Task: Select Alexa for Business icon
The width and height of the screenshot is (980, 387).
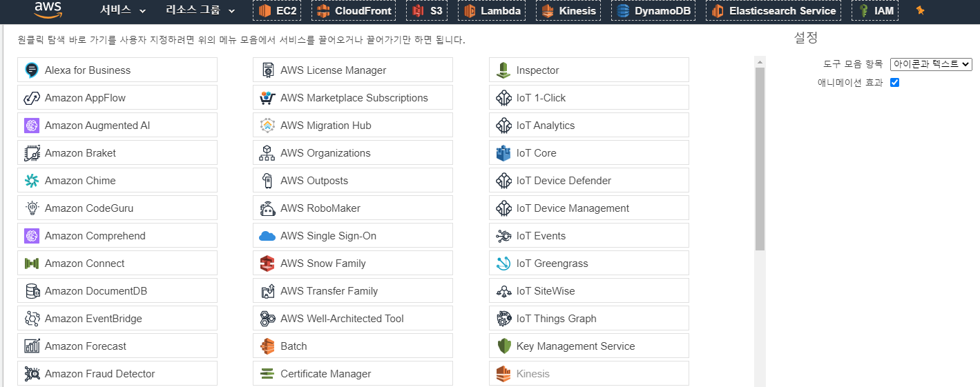Action: coord(32,70)
